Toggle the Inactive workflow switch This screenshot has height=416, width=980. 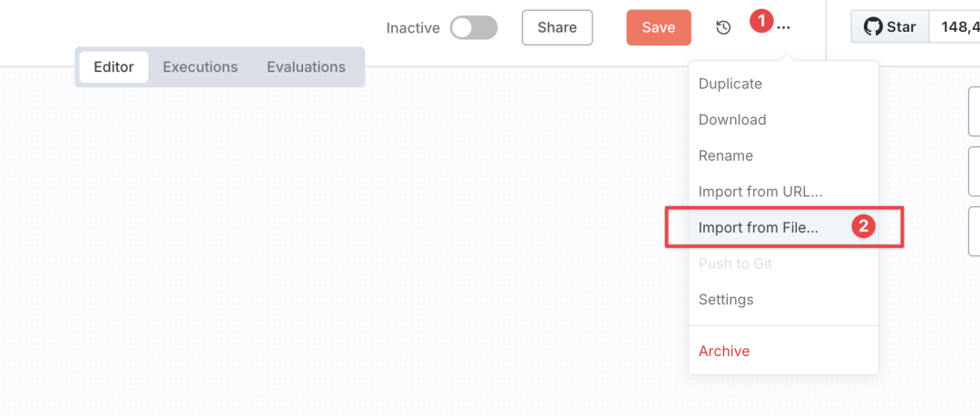(x=474, y=27)
